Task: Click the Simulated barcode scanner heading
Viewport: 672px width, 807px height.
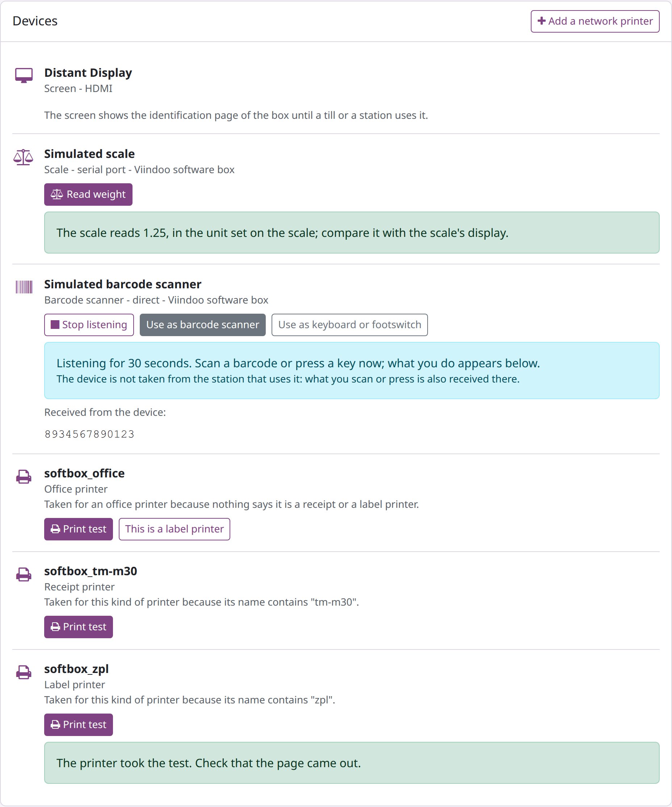Action: 123,284
